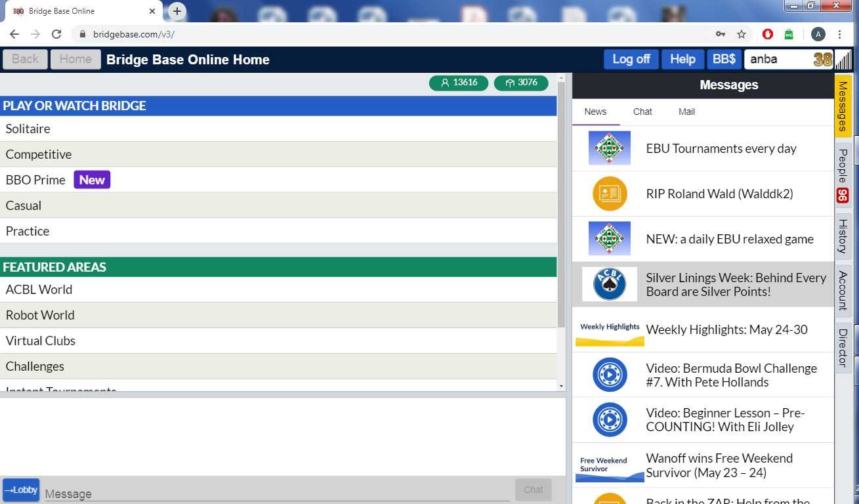Open the History side tab
The image size is (859, 504).
point(843,236)
